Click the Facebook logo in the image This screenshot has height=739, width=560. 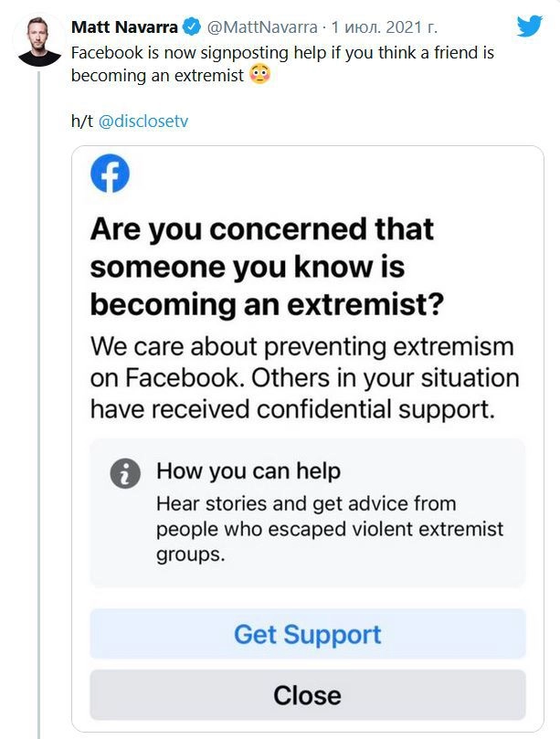tap(110, 174)
